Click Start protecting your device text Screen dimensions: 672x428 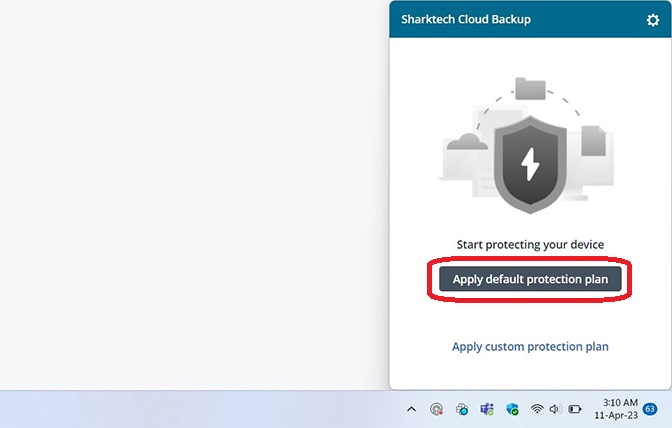coord(530,245)
